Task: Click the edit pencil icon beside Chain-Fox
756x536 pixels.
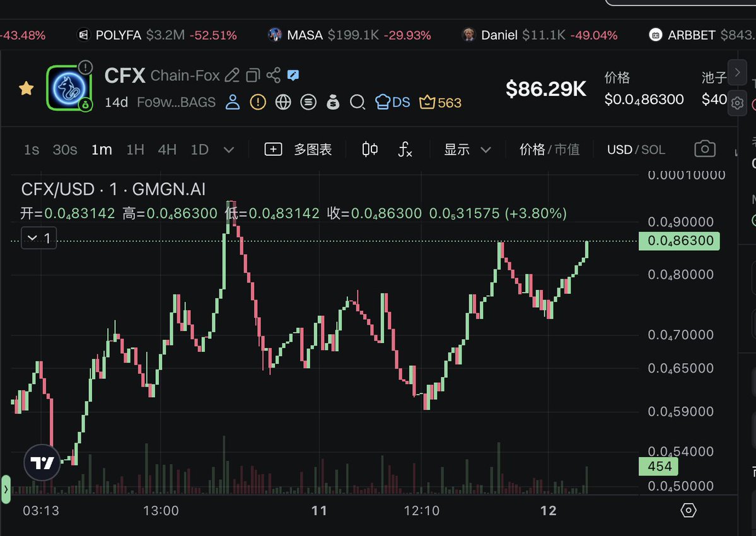Action: [232, 75]
